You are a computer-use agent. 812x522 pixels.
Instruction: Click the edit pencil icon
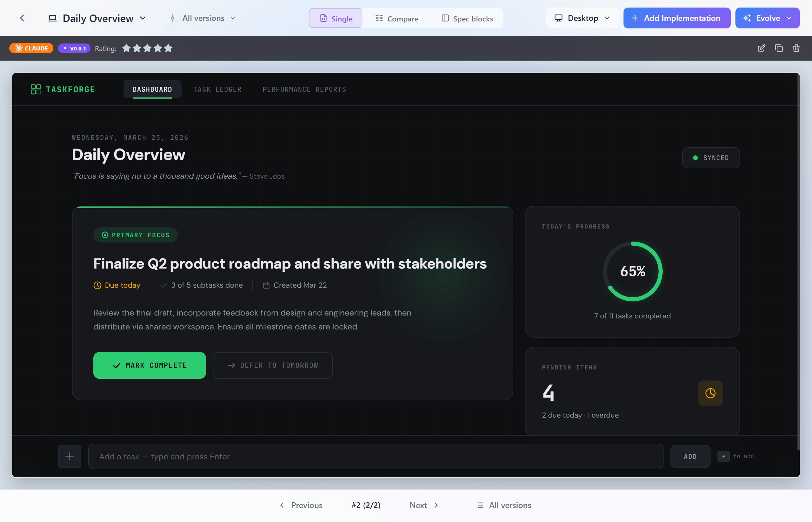pyautogui.click(x=761, y=48)
